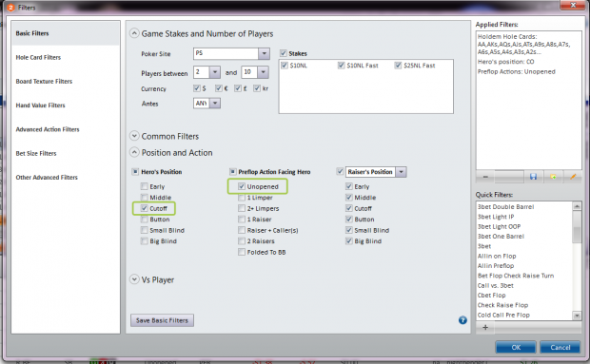The height and width of the screenshot is (364, 590).
Task: Toggle the kr currency checkbox
Action: click(x=257, y=88)
